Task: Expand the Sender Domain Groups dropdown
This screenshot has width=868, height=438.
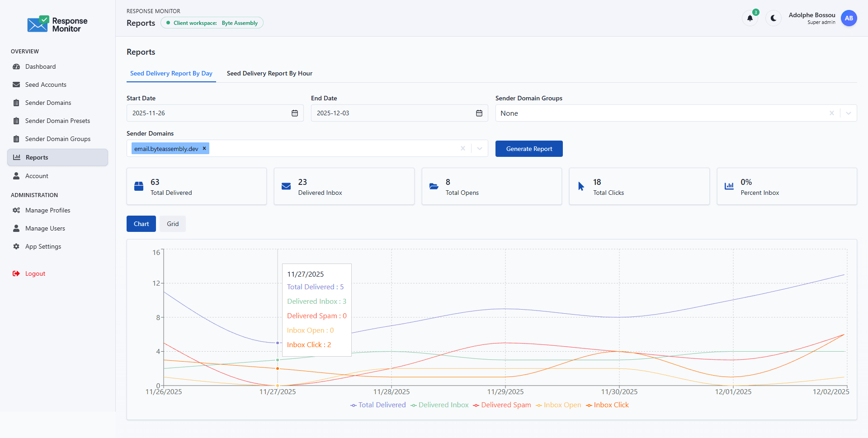Action: pyautogui.click(x=849, y=113)
